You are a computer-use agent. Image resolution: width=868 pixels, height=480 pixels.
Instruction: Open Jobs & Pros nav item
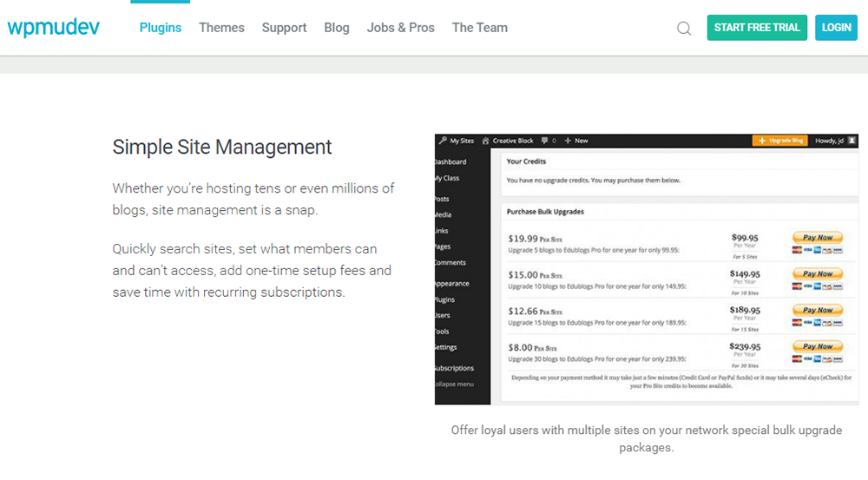tap(400, 28)
